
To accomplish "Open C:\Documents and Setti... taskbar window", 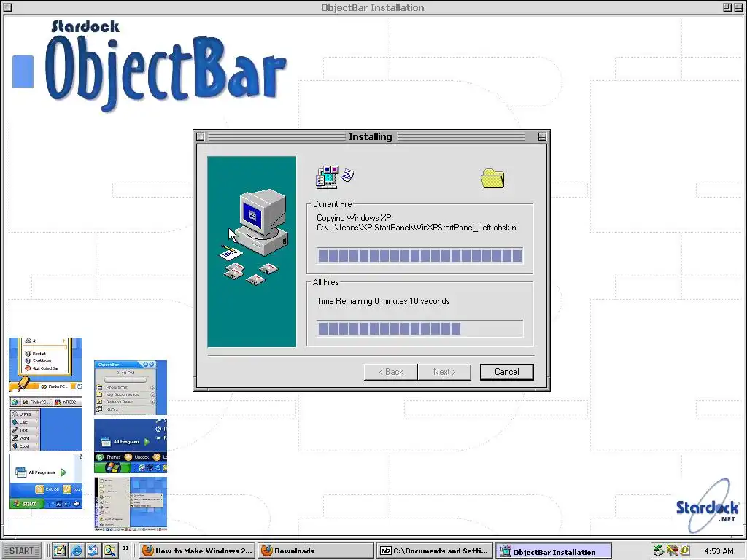I will [x=435, y=551].
